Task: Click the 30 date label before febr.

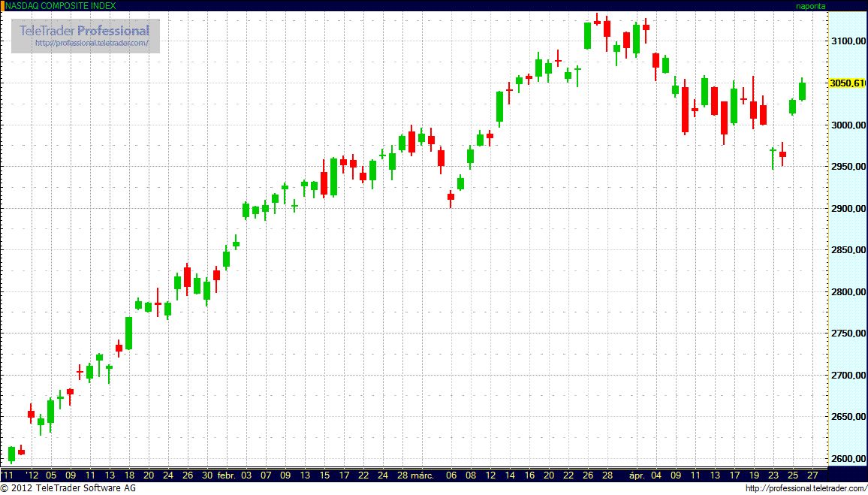Action: [x=207, y=475]
